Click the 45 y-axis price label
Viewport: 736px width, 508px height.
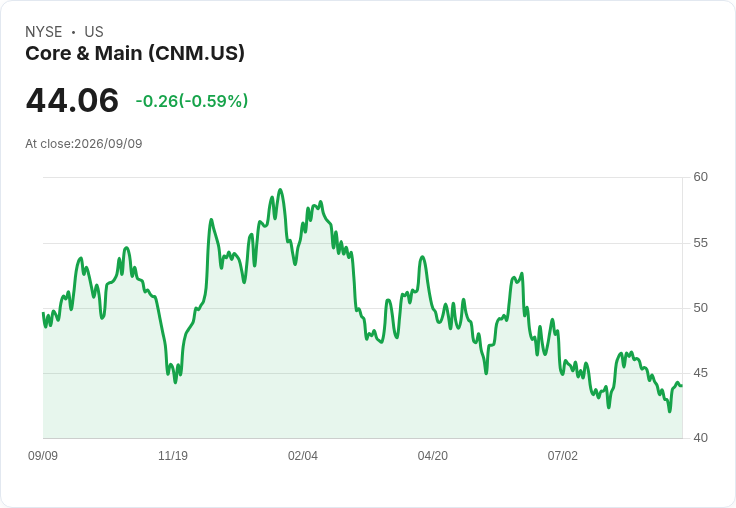pos(700,373)
